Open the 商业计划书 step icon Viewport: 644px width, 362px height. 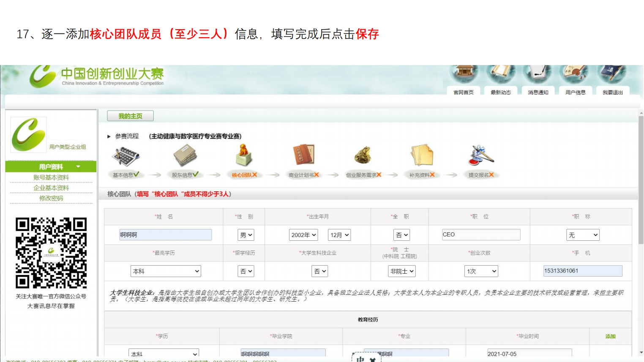(x=304, y=155)
